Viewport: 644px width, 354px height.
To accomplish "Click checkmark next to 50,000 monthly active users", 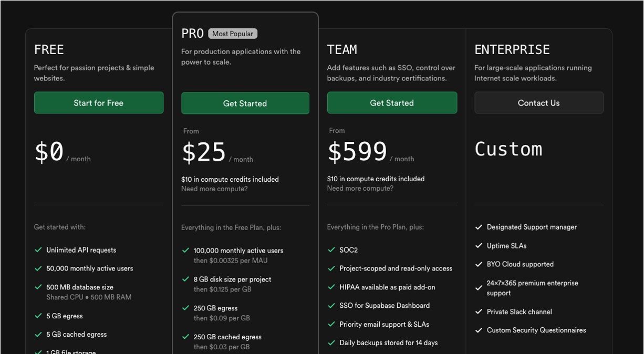I will point(38,268).
